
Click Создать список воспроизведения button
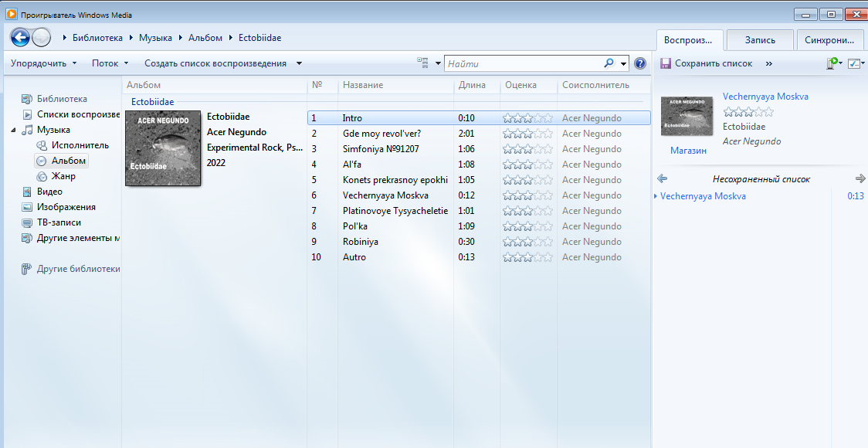click(215, 63)
